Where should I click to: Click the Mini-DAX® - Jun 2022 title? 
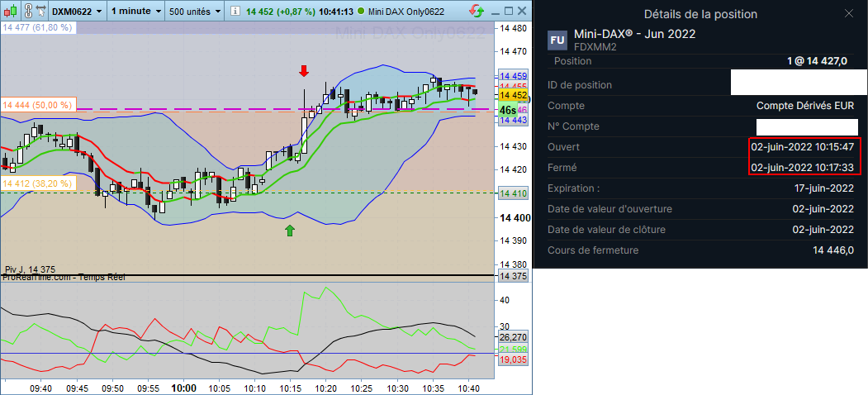point(635,34)
